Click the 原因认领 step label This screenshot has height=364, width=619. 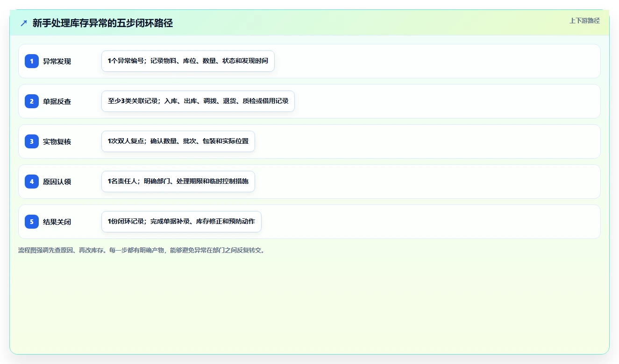(57, 182)
